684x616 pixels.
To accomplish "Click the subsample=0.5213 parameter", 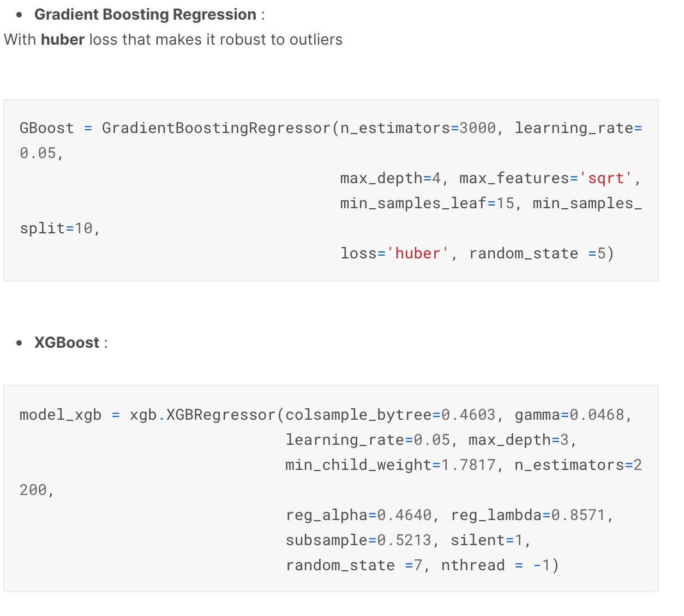I will tap(358, 540).
